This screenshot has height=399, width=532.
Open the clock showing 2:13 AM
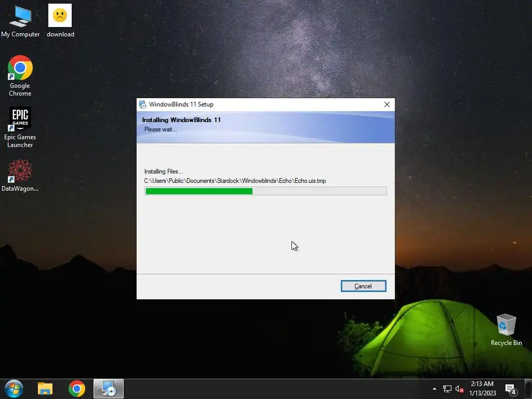tap(483, 389)
